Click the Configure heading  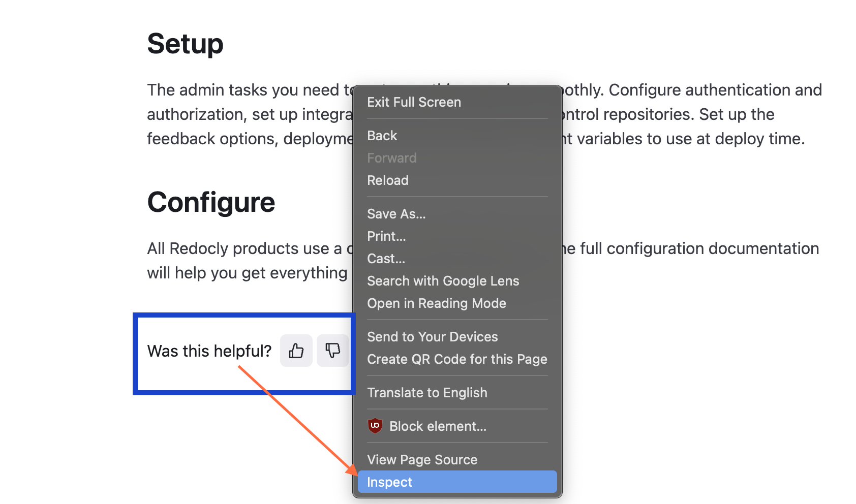coord(211,202)
